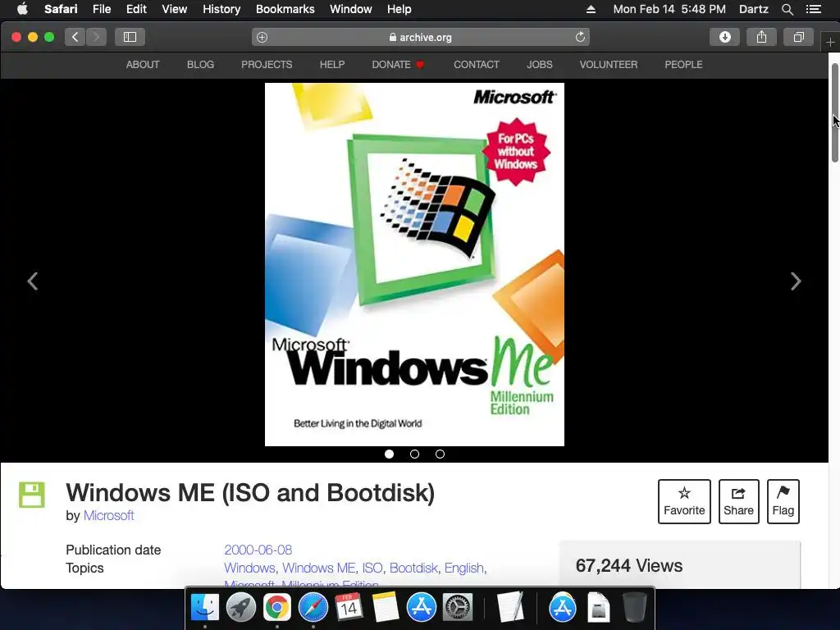
Task: Open TextEdit document icon in Dock
Action: pyautogui.click(x=509, y=608)
